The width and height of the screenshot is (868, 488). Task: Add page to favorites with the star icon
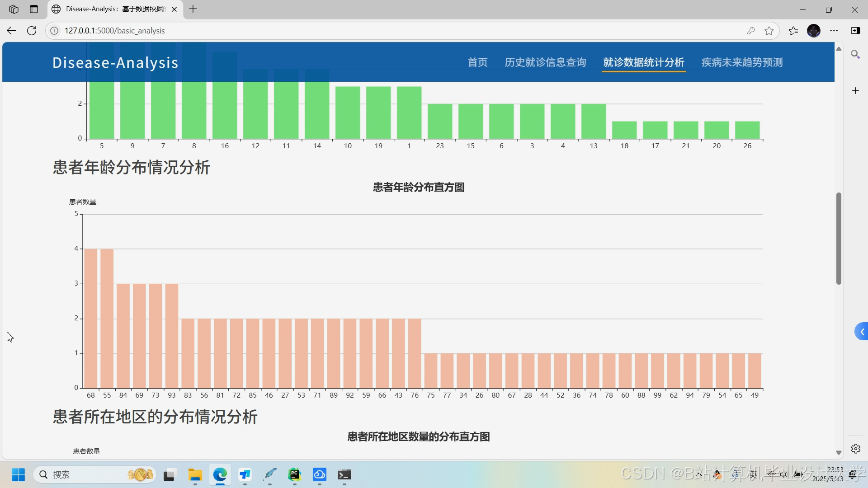coord(769,30)
